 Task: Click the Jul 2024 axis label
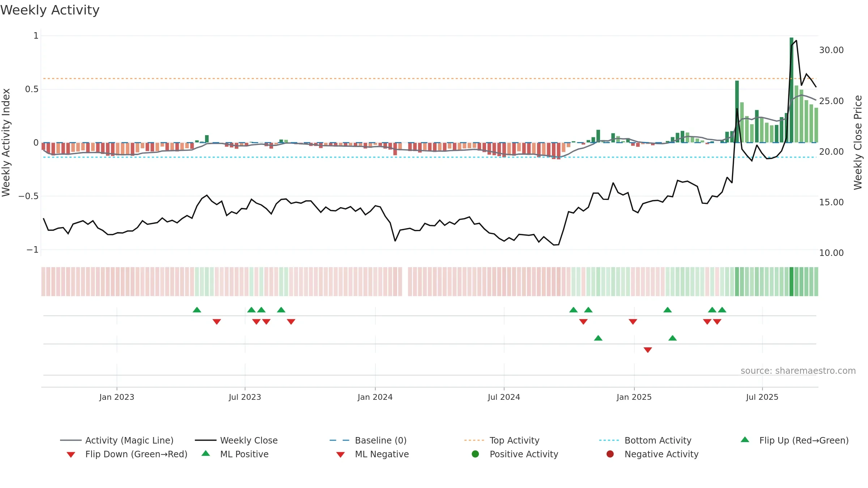coord(504,397)
